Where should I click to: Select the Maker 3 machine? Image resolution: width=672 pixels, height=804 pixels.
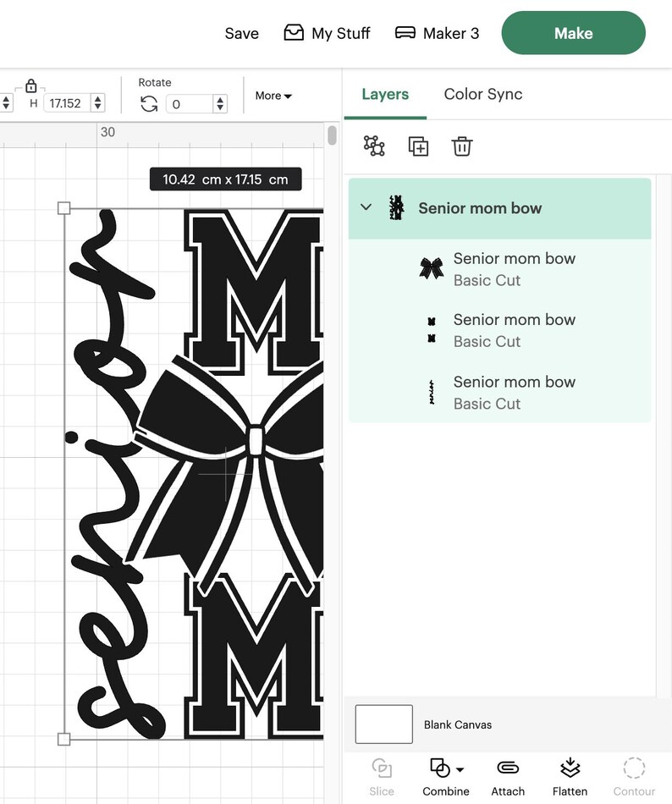coord(437,33)
